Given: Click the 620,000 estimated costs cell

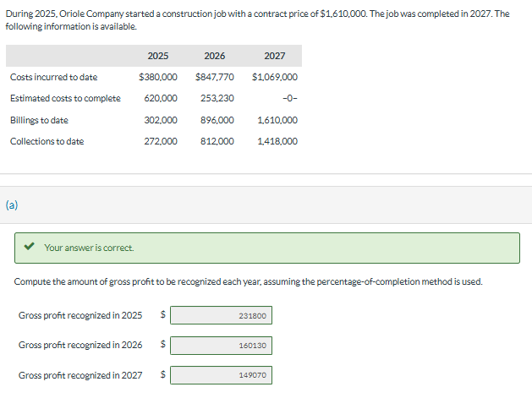Looking at the screenshot, I should [161, 98].
